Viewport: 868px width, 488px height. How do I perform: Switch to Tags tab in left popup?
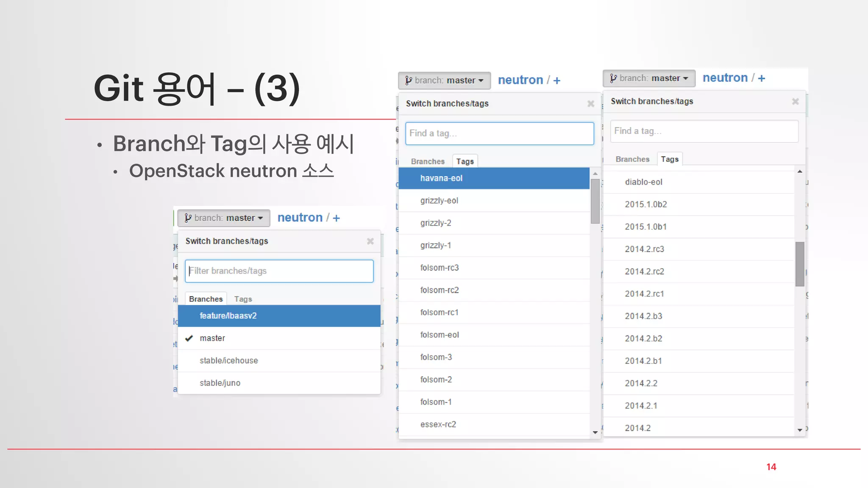click(243, 299)
